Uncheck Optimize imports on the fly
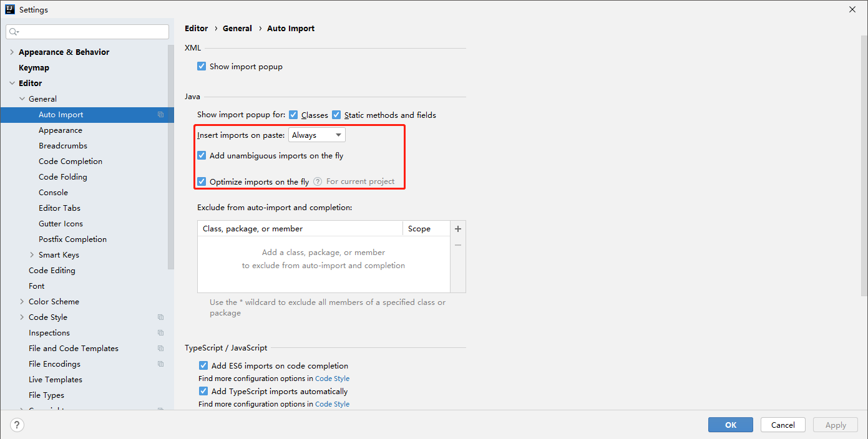 point(202,181)
